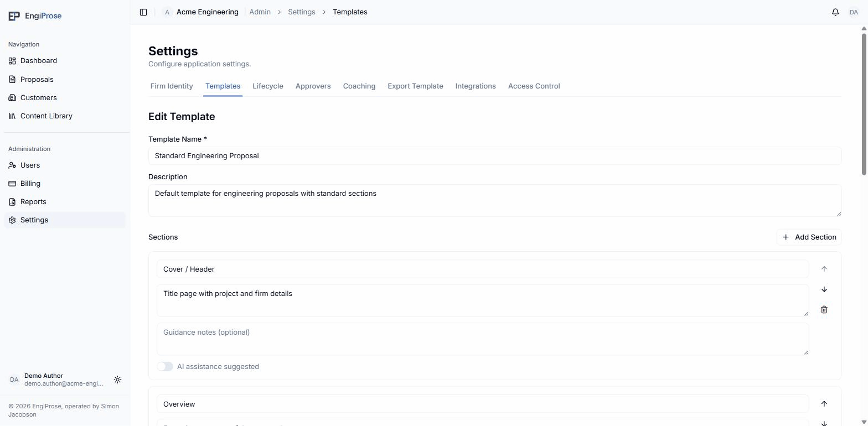
Task: Move Cover / Header section down
Action: pyautogui.click(x=824, y=289)
